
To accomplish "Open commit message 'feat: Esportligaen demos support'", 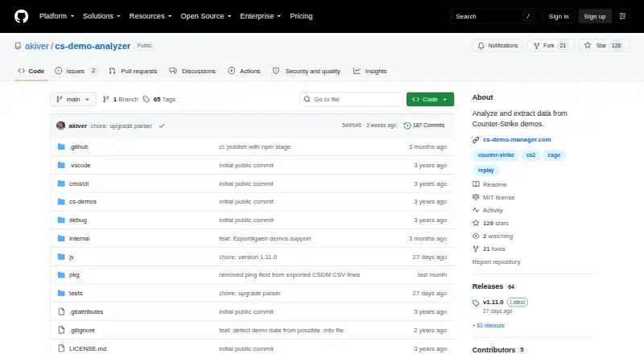I will coord(265,239).
